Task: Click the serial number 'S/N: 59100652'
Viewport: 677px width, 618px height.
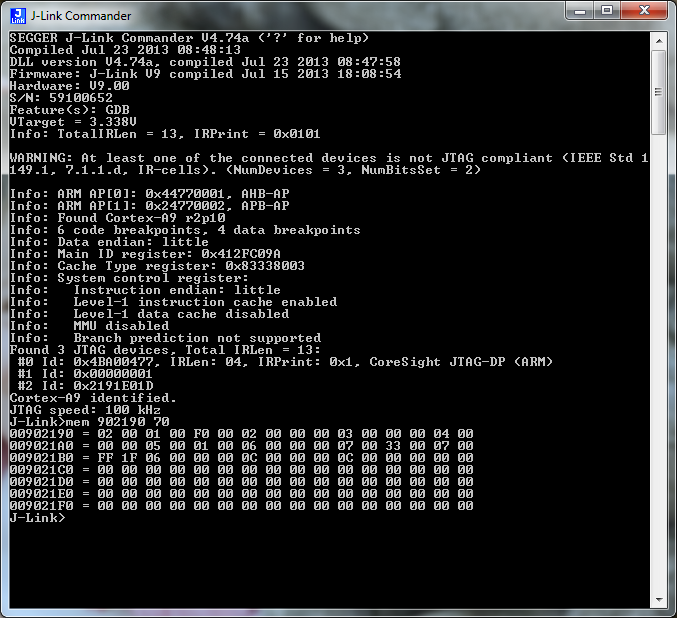Action: 61,98
